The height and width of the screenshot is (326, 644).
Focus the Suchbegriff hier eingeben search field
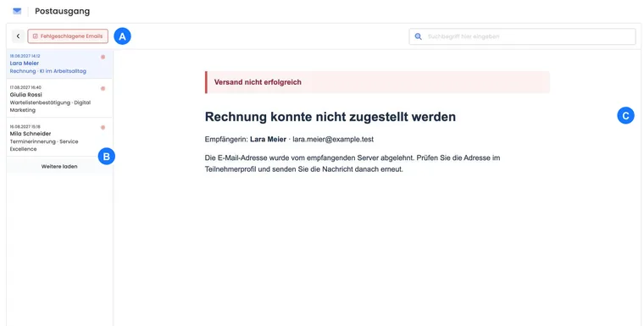coord(522,36)
